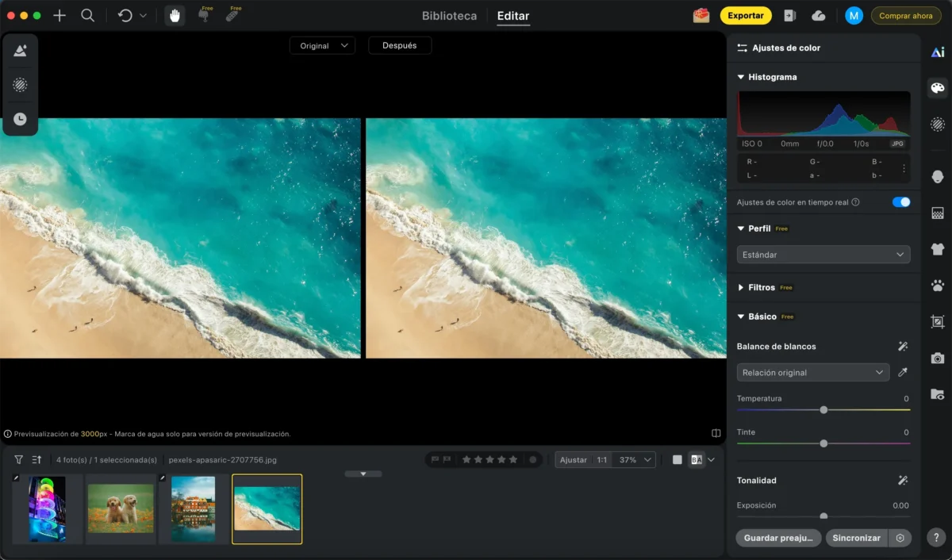Open the color palette adjustments panel
Screen dimensions: 952x560
tap(938, 88)
